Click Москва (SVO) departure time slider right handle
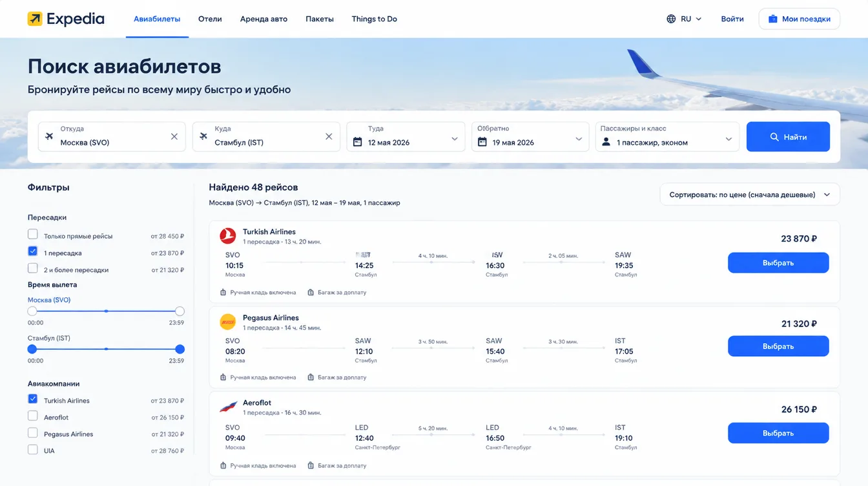Screen dimensions: 868x486 180,311
